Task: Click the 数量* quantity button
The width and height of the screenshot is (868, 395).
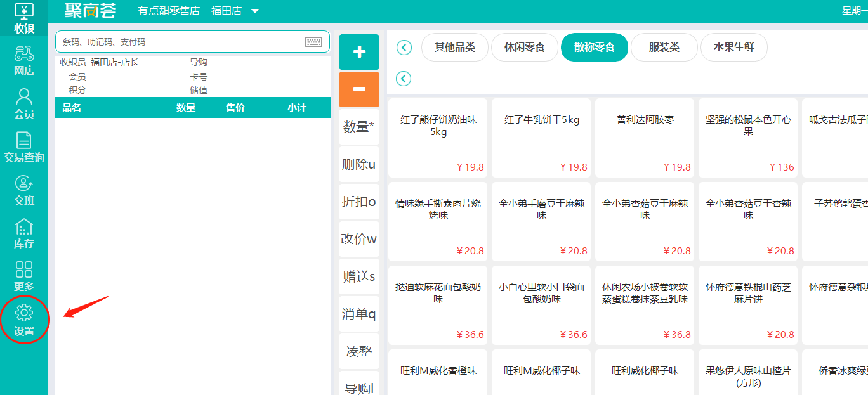Action: 359,127
